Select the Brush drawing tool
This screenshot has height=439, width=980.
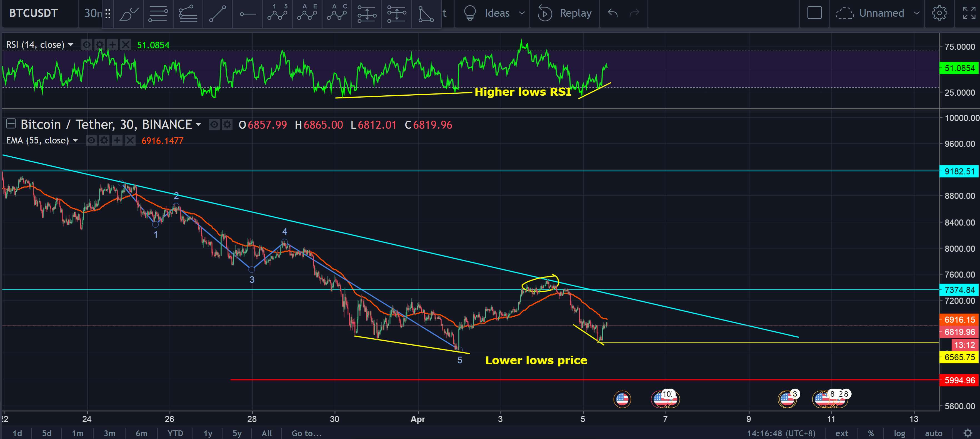129,14
